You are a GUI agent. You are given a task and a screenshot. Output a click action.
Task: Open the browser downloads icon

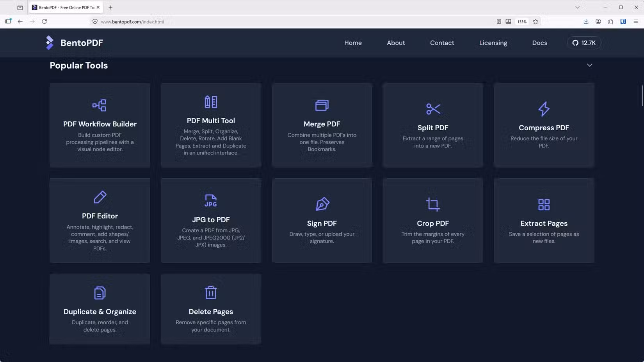pyautogui.click(x=586, y=21)
